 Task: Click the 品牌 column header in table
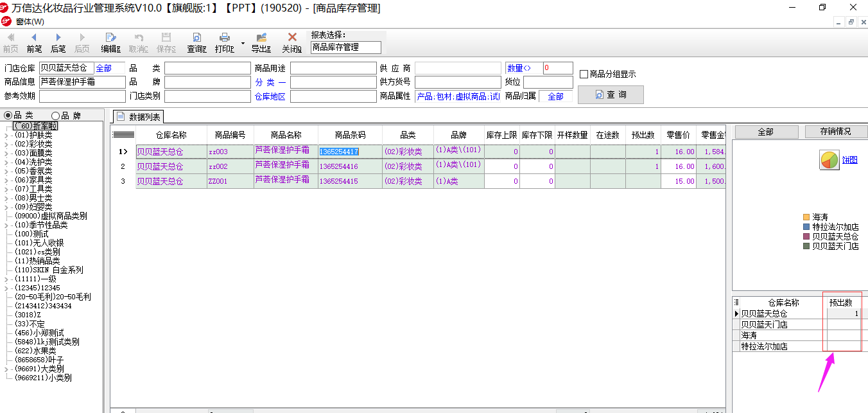[x=458, y=135]
